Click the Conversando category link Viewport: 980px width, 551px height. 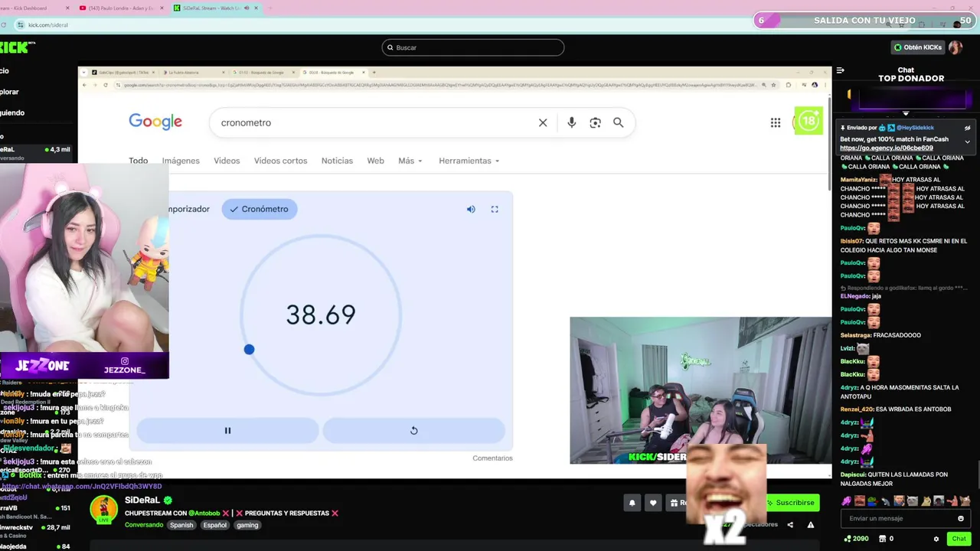click(x=144, y=525)
